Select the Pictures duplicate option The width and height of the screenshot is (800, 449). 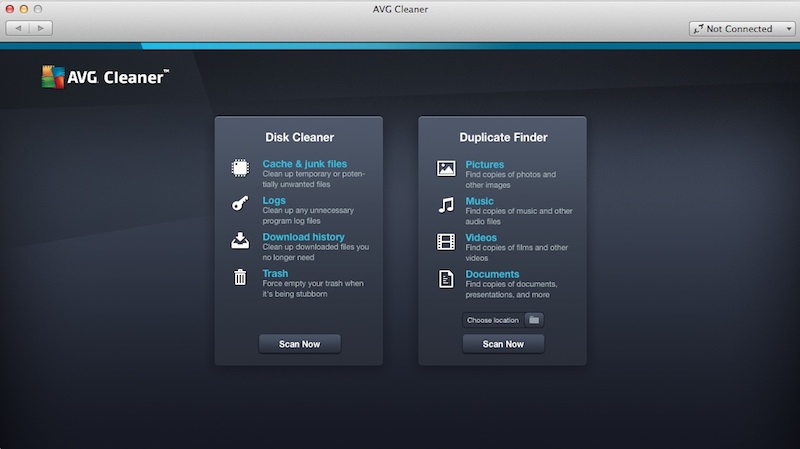point(485,164)
